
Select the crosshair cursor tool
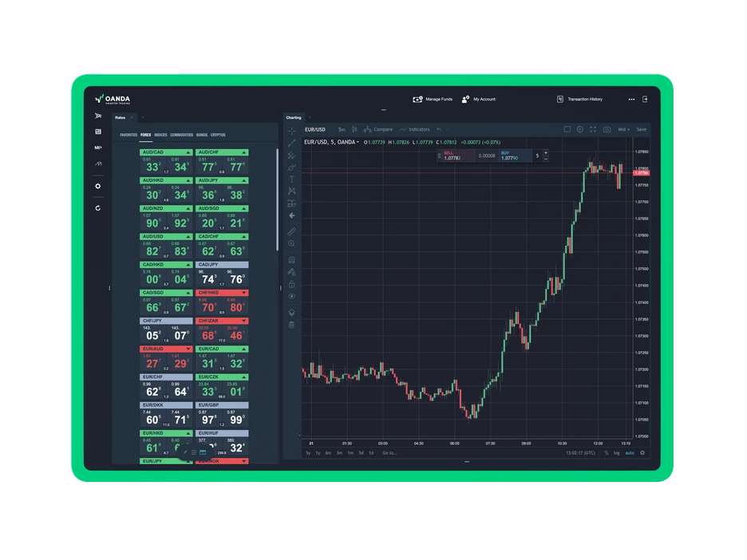(x=292, y=131)
